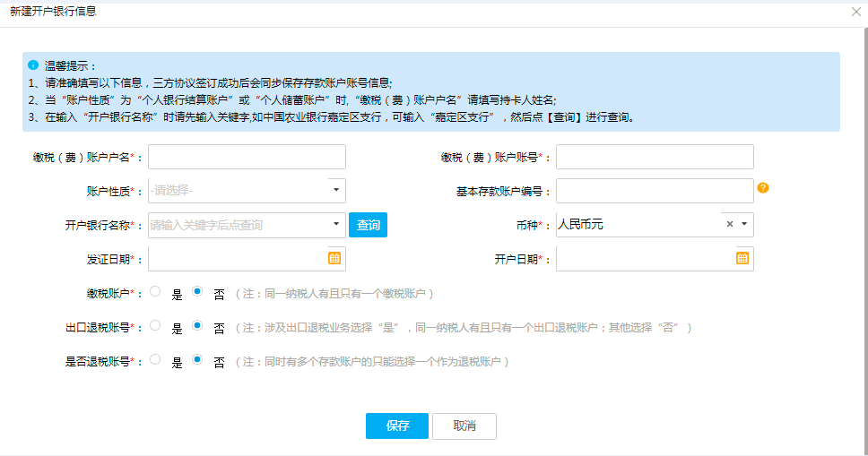Image resolution: width=868 pixels, height=456 pixels.
Task: Click the 温馨提示 heading text
Action: tap(70, 66)
